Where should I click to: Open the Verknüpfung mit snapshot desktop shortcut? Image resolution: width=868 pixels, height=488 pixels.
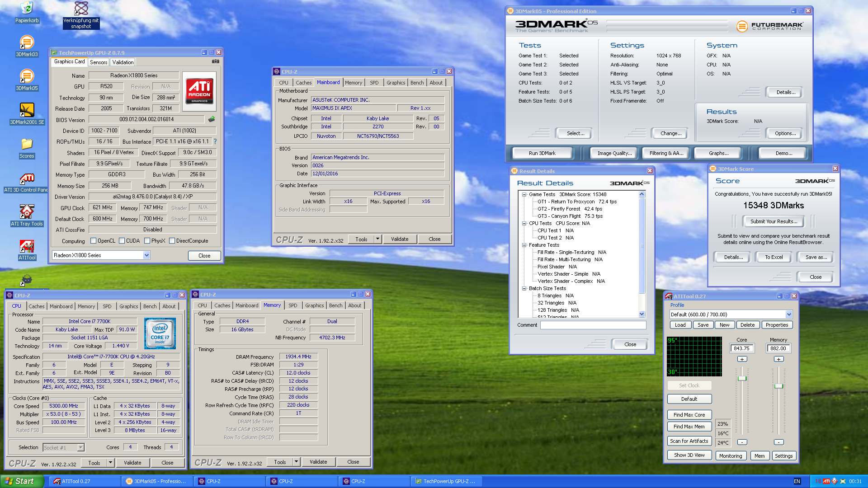pyautogui.click(x=81, y=15)
